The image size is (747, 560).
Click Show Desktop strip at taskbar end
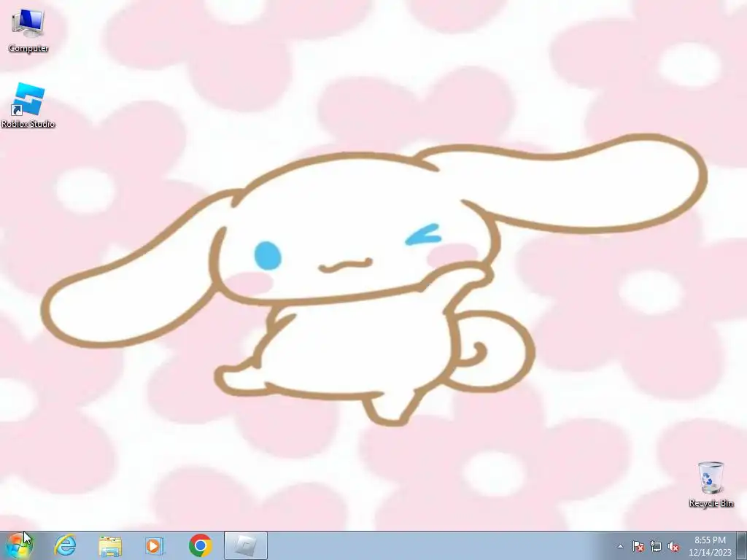pyautogui.click(x=741, y=545)
